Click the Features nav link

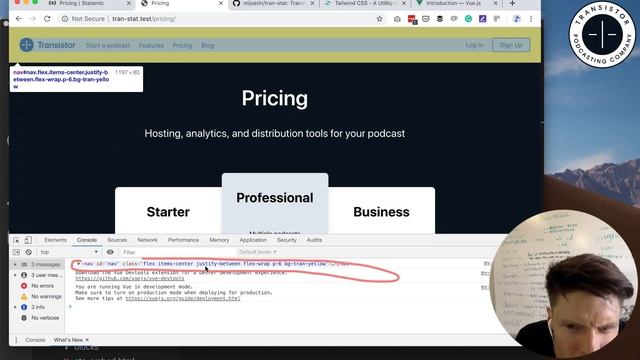click(x=151, y=45)
